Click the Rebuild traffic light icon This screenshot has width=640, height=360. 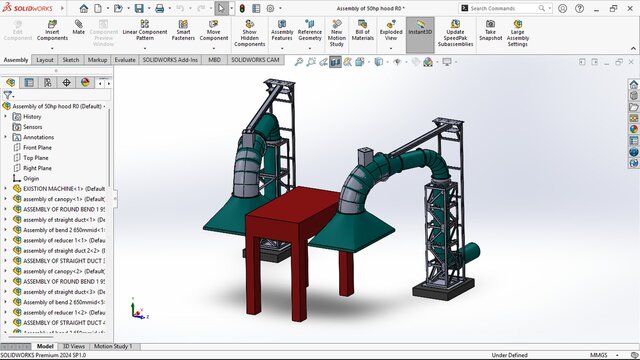click(242, 8)
